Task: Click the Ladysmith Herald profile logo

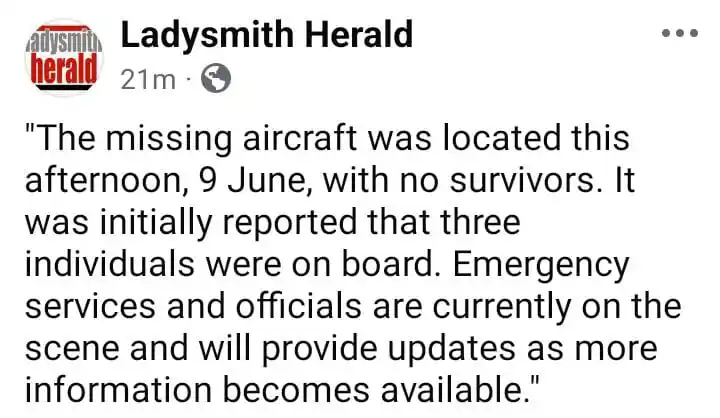Action: tap(64, 58)
